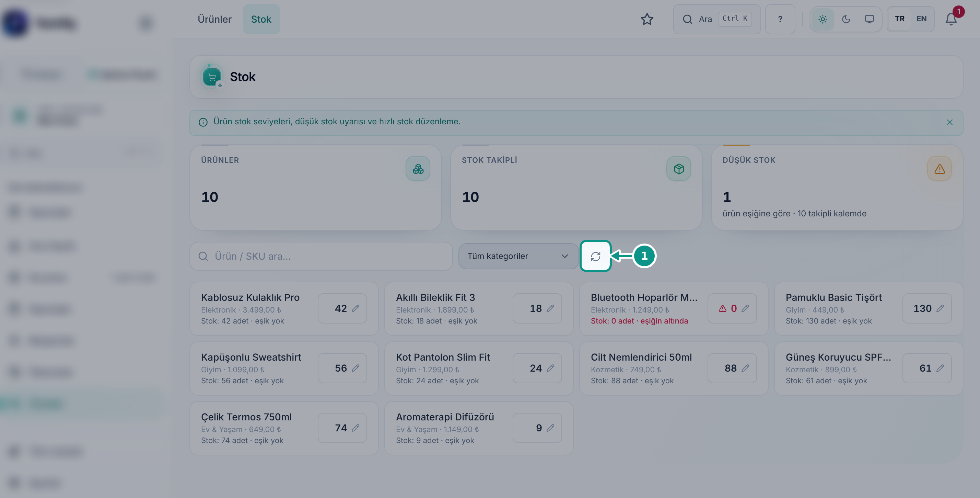Click 'Stok: 9 adet · eşik yok' text
This screenshot has height=498, width=980.
tap(435, 441)
